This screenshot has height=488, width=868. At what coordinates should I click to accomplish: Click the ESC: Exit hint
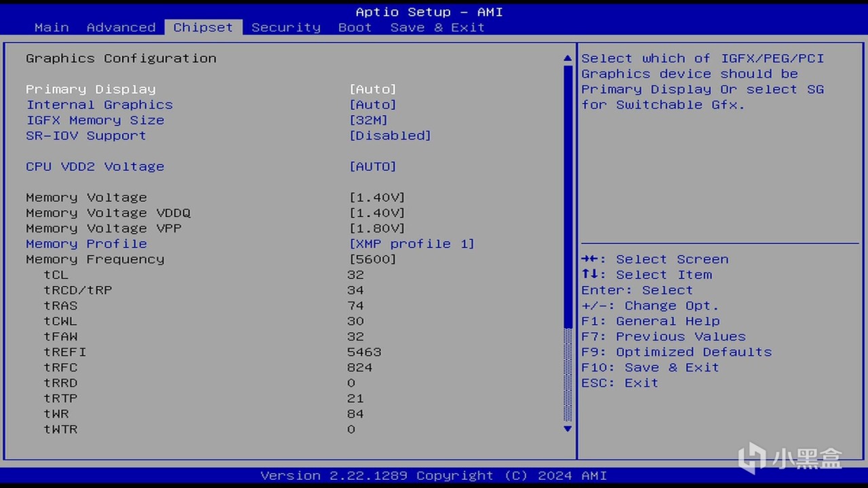click(x=620, y=383)
